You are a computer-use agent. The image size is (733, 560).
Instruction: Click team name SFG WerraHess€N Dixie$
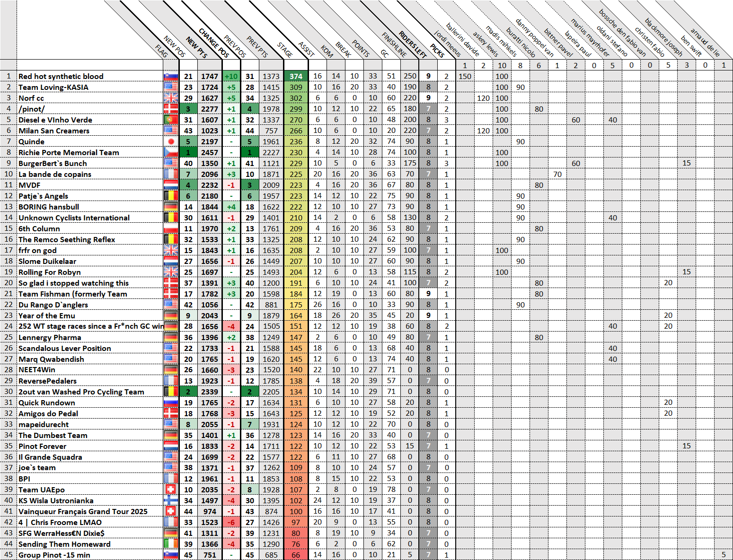click(x=62, y=533)
